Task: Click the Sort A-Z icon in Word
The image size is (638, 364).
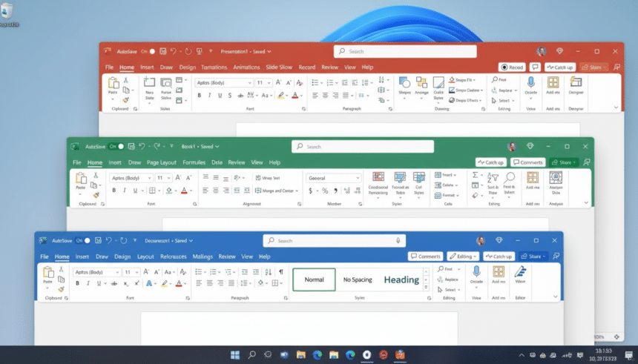Action: [x=268, y=271]
